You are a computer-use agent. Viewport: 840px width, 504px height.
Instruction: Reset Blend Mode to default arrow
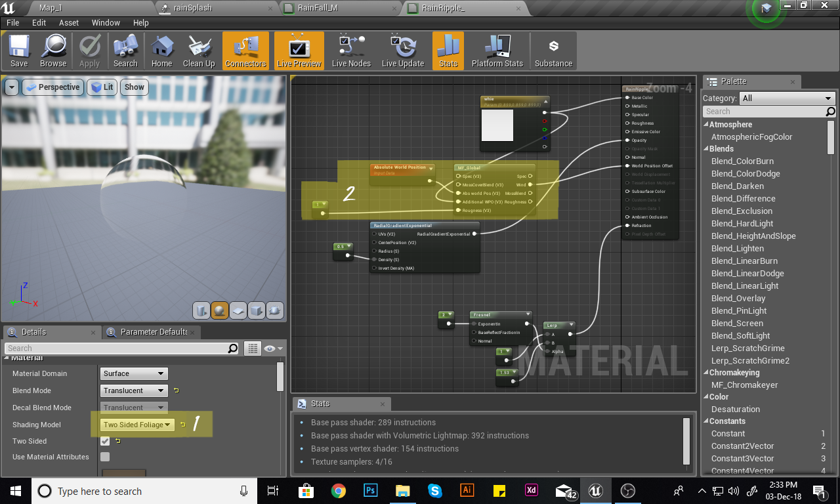(x=176, y=390)
